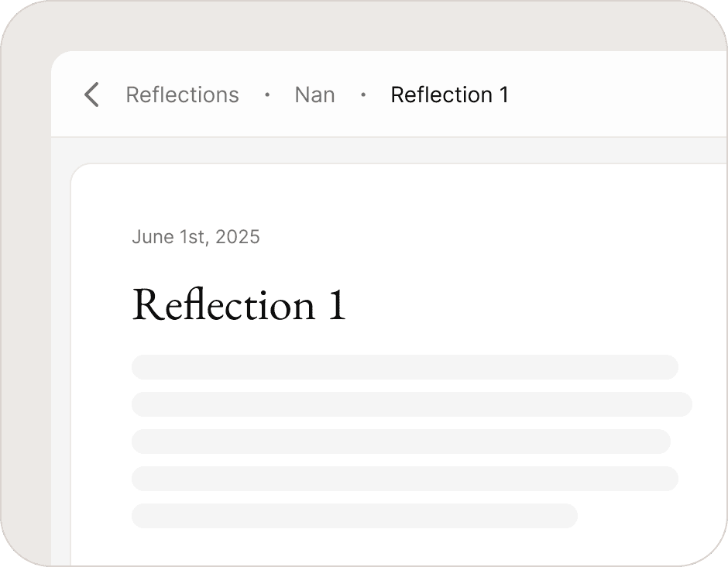Click the June 1st, 2025 date

coord(195,237)
